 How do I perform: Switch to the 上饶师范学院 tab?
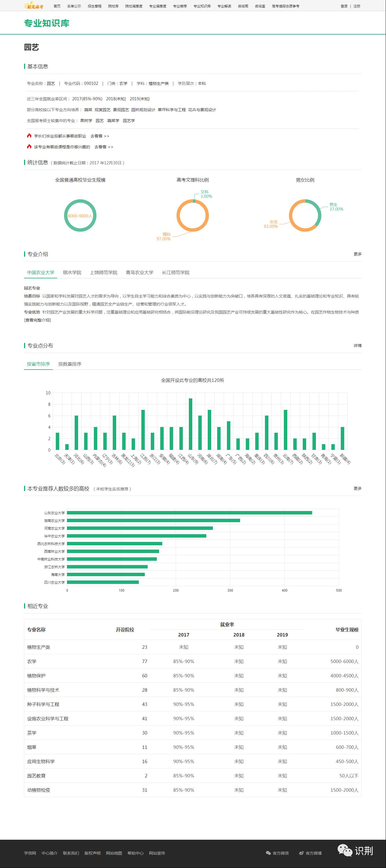click(x=104, y=272)
